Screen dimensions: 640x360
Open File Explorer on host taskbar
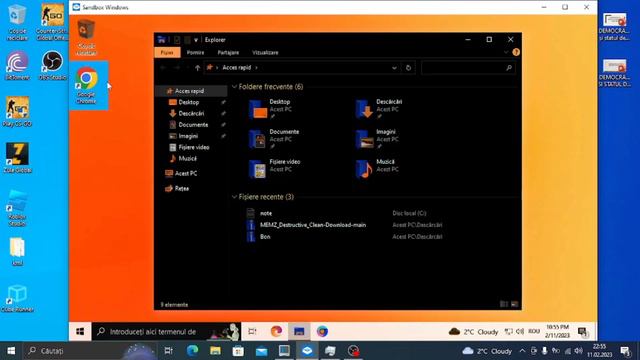click(x=215, y=351)
